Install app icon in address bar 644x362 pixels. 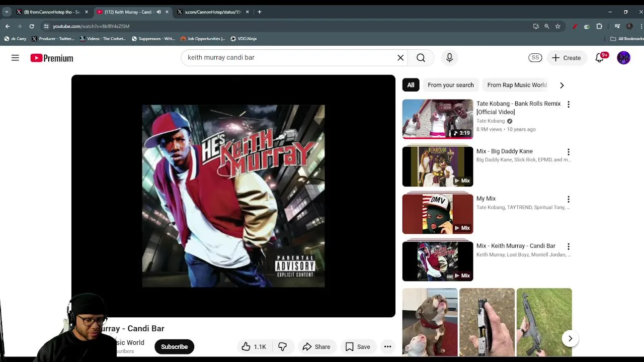coord(536,26)
